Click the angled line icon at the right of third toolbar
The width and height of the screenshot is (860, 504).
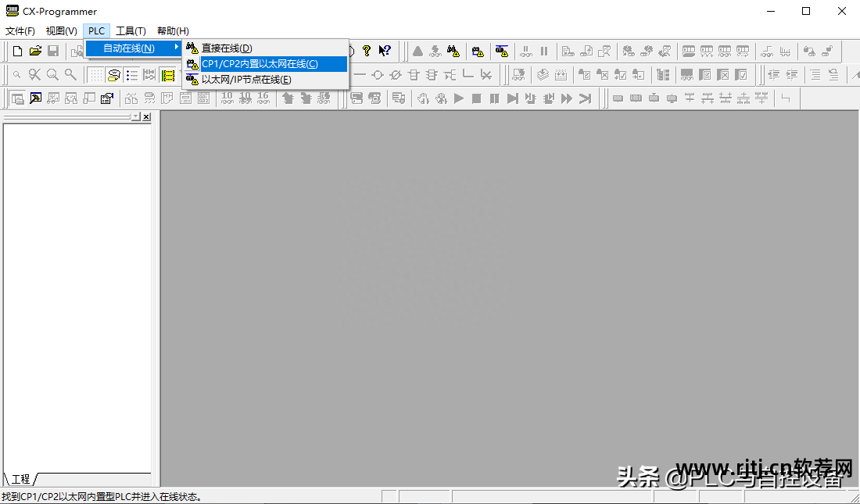[786, 98]
